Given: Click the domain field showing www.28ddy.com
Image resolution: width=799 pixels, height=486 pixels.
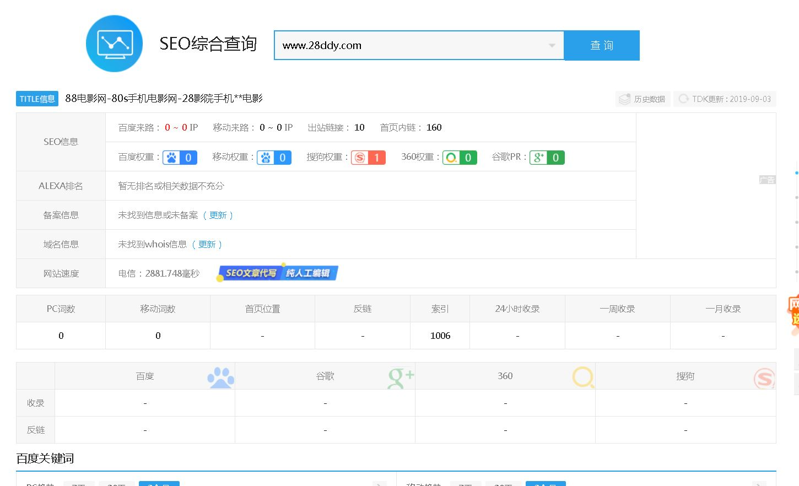Looking at the screenshot, I should coord(419,45).
